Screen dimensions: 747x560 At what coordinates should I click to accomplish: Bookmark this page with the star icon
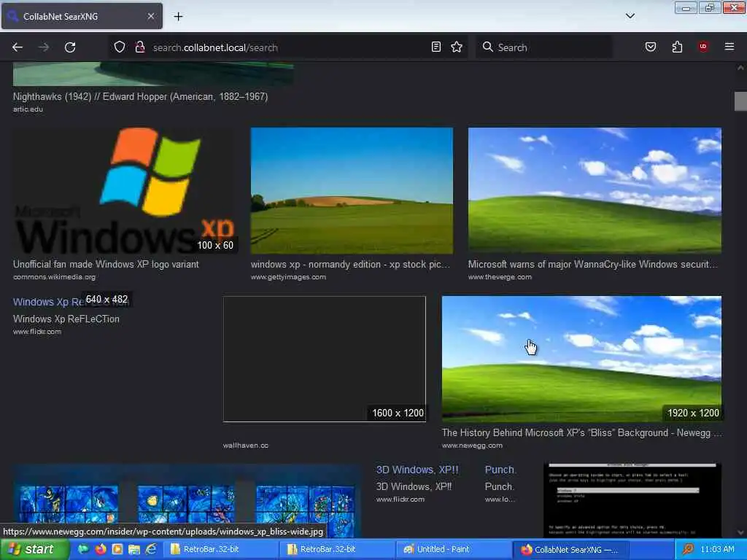coord(457,47)
